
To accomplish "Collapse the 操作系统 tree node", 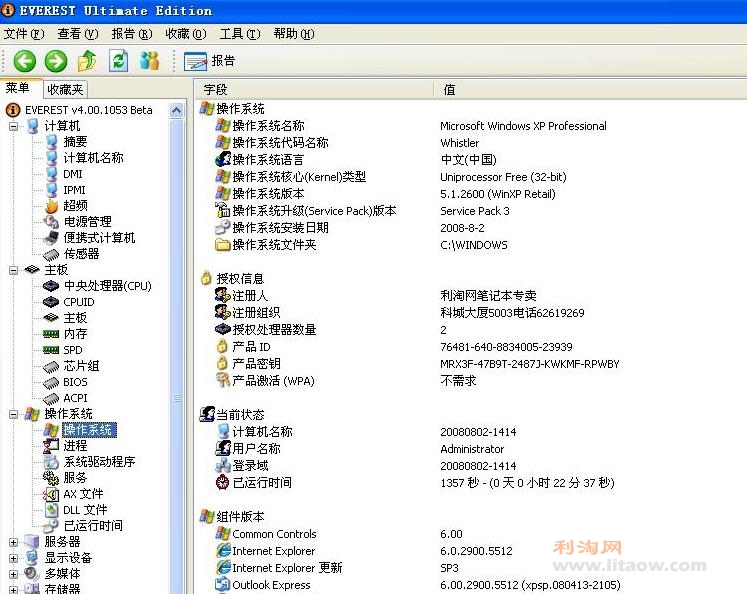I will 13,414.
